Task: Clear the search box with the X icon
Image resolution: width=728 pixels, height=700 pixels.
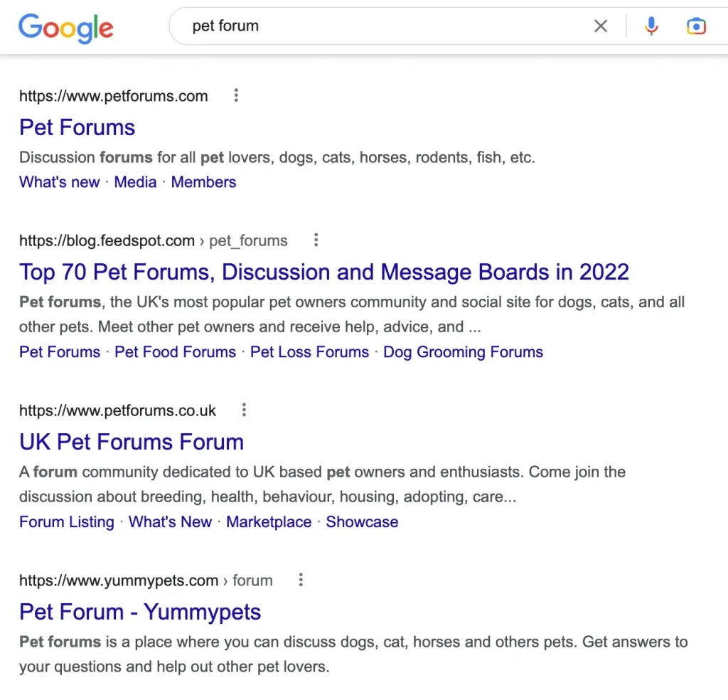Action: 600,26
